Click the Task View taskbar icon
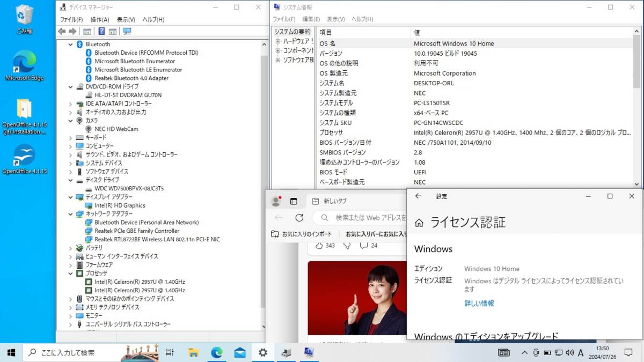644x362 pixels. pos(170,352)
